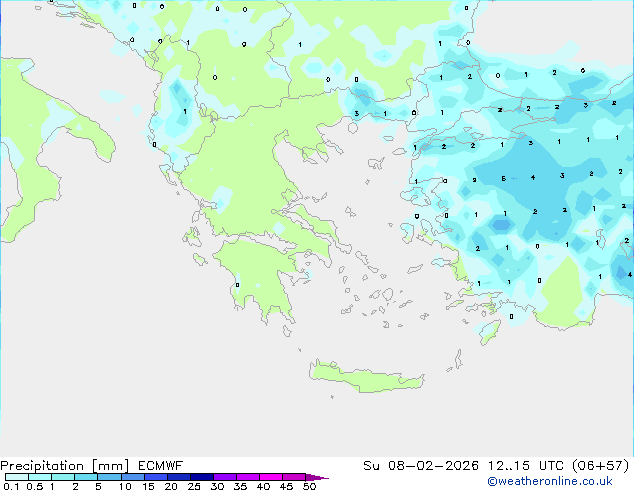Click the '25' legend scale label

tap(194, 486)
